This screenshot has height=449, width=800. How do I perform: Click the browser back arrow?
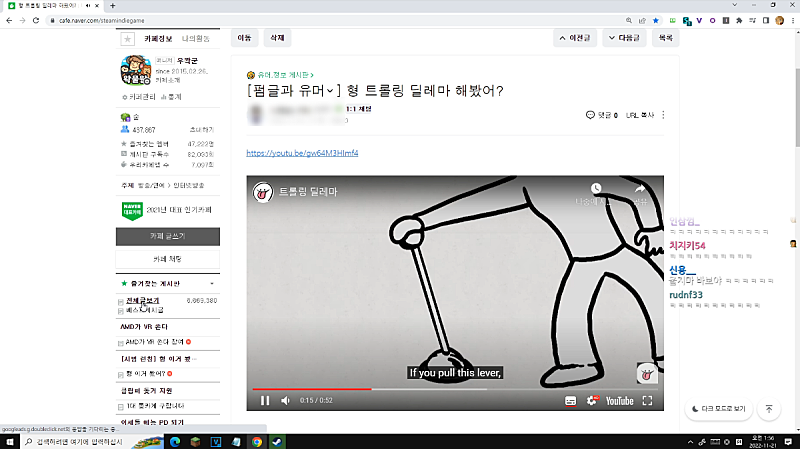(9, 20)
